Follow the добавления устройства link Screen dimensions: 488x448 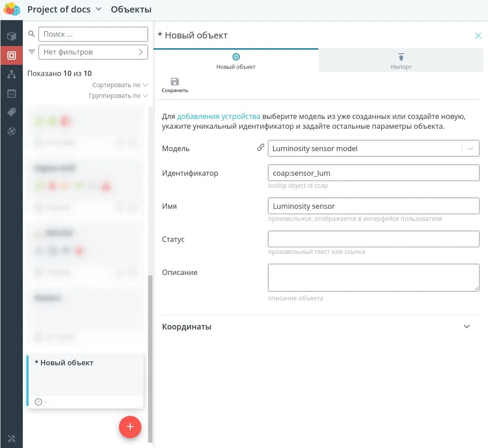(218, 117)
